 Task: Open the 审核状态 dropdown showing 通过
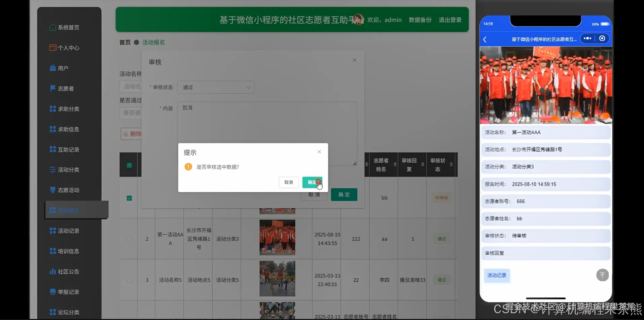coord(216,87)
